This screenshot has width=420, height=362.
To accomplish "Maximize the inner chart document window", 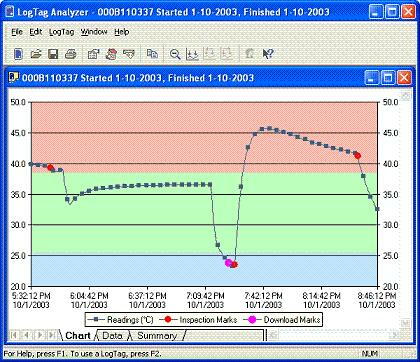I will [x=388, y=78].
